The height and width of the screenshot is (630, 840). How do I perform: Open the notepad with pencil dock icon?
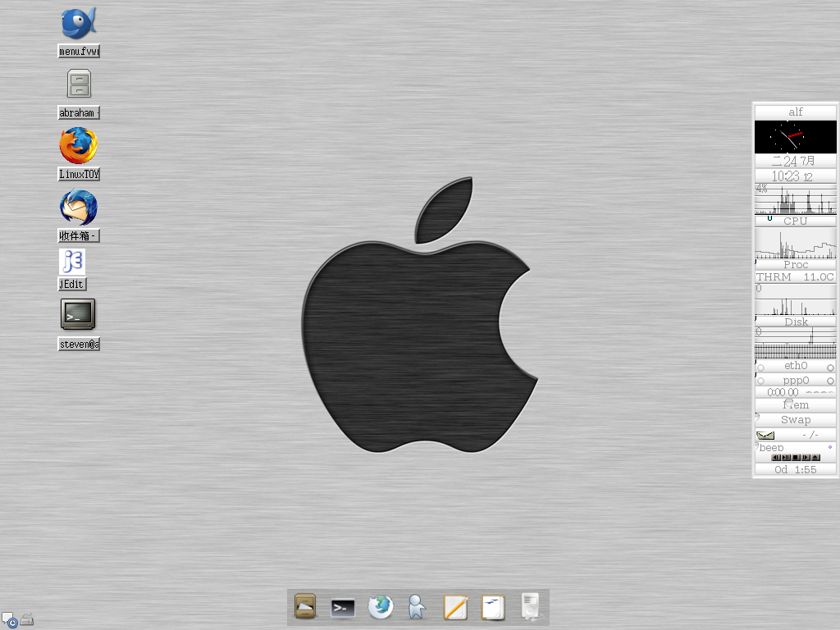(455, 608)
